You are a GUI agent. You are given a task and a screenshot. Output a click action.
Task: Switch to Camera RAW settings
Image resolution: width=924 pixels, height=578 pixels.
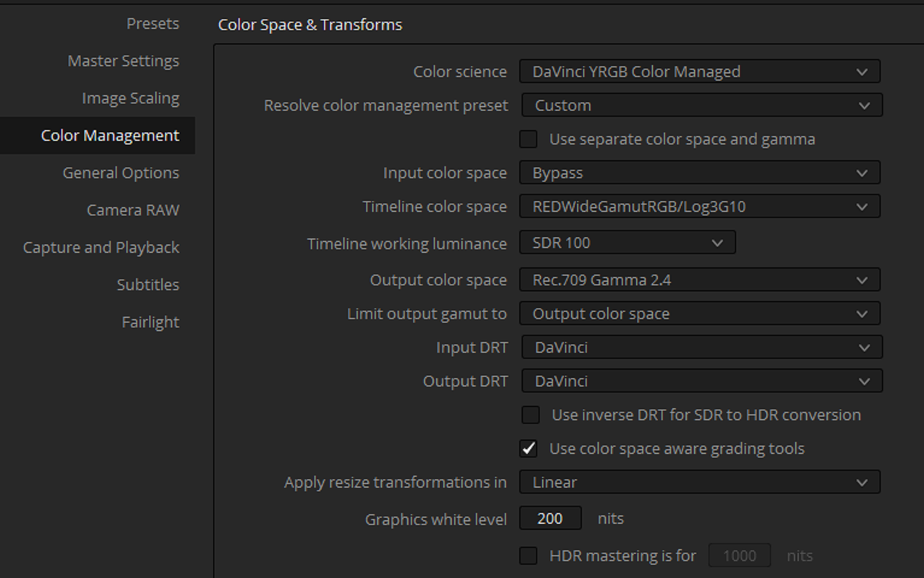click(x=133, y=210)
